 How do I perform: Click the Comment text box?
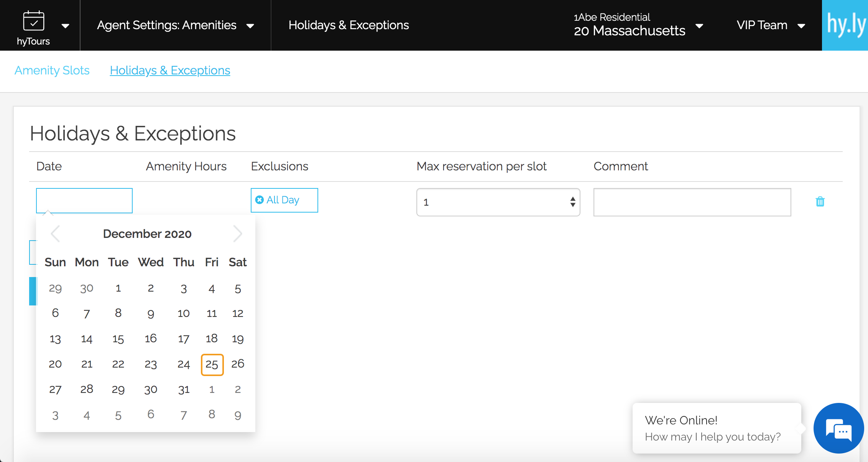point(692,202)
